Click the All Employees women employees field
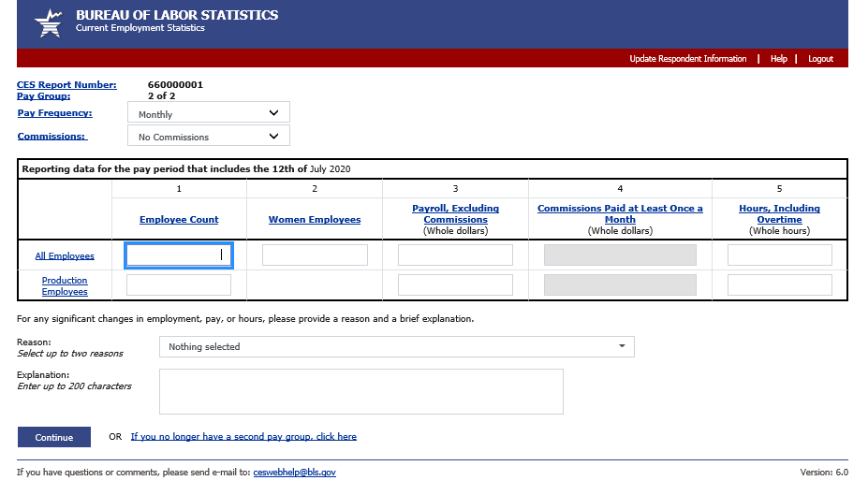868x495 pixels. [x=315, y=255]
